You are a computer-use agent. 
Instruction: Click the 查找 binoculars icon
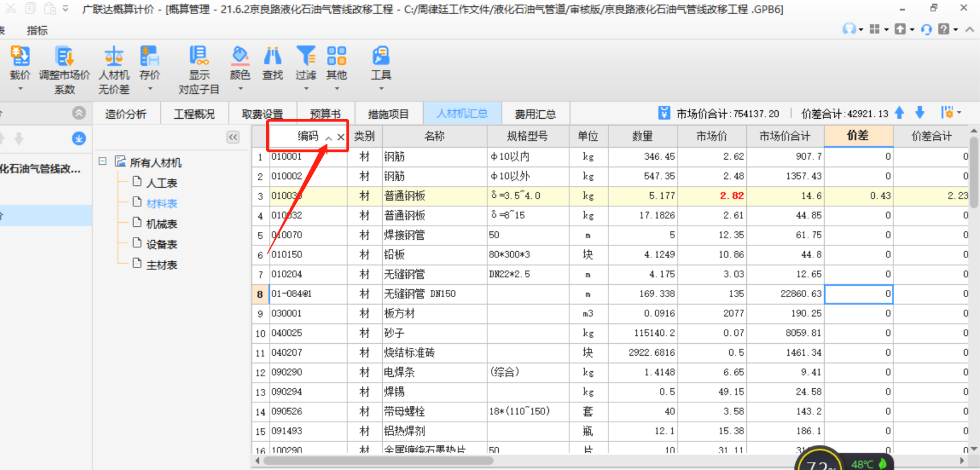[272, 56]
